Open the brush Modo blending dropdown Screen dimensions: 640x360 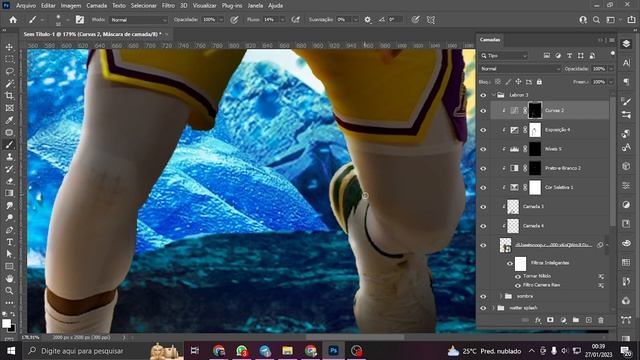click(139, 20)
